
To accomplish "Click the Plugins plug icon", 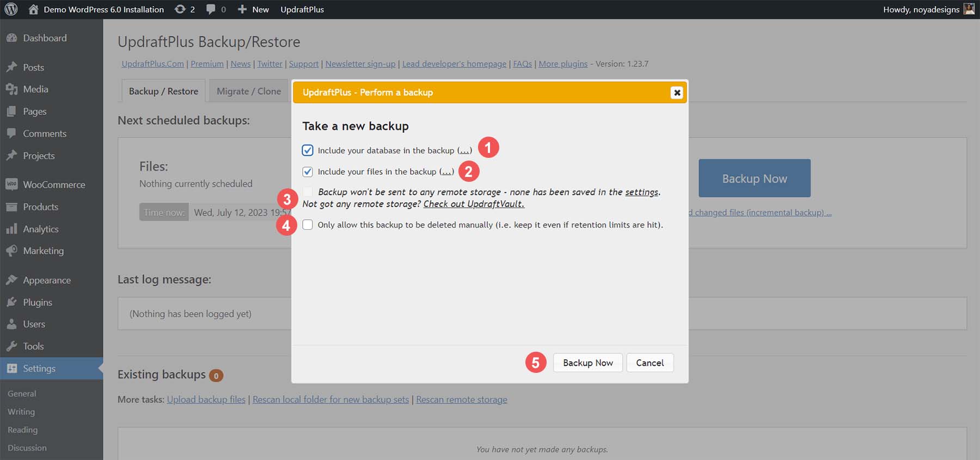I will [x=11, y=302].
